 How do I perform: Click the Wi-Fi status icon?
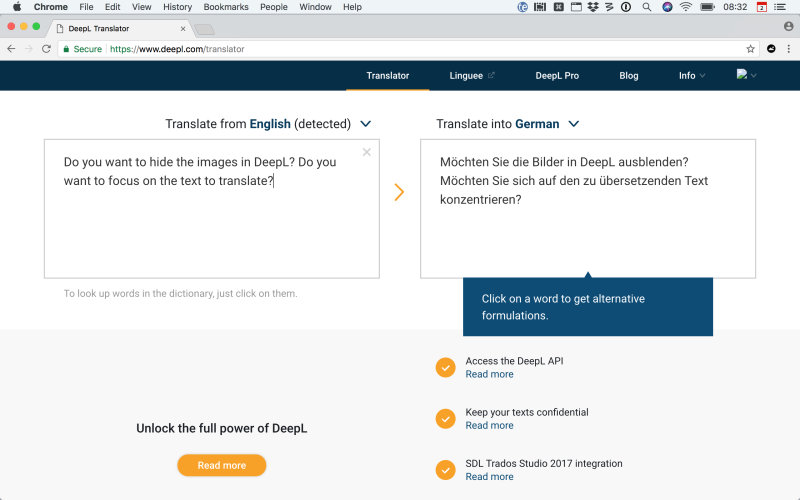pos(686,7)
